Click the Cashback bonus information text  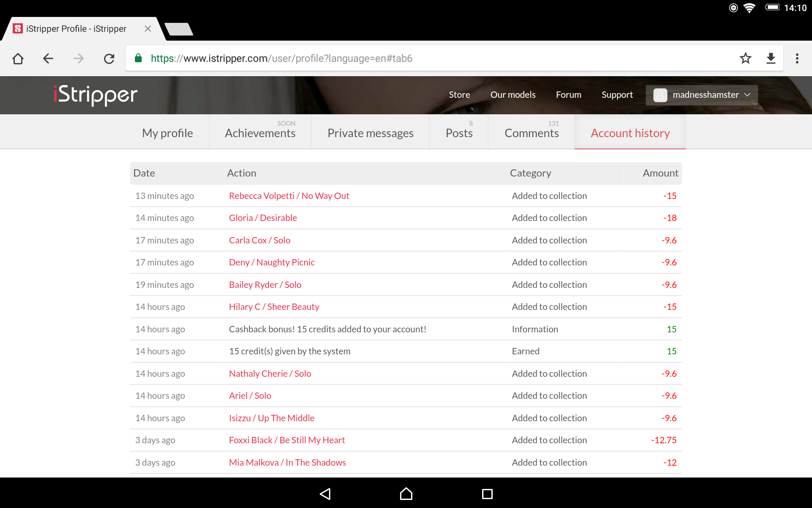(x=327, y=329)
